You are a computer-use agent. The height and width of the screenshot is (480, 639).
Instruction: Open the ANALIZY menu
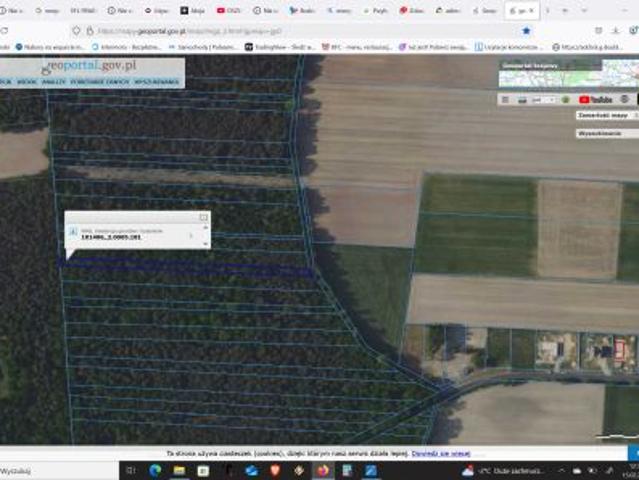tap(54, 81)
